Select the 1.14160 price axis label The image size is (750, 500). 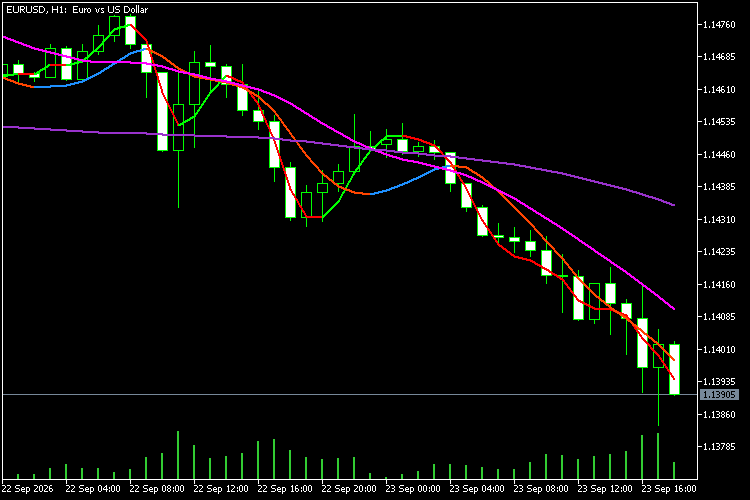click(x=719, y=285)
